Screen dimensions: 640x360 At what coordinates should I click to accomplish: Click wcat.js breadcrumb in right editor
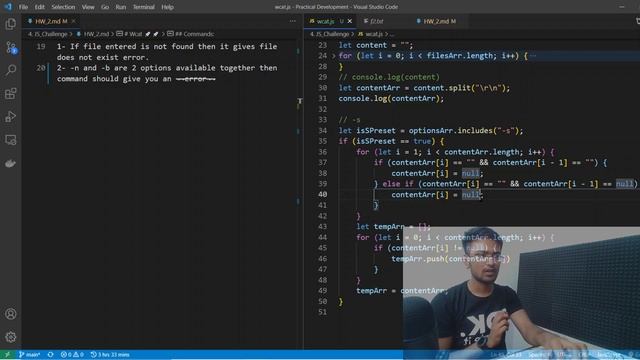pyautogui.click(x=371, y=34)
